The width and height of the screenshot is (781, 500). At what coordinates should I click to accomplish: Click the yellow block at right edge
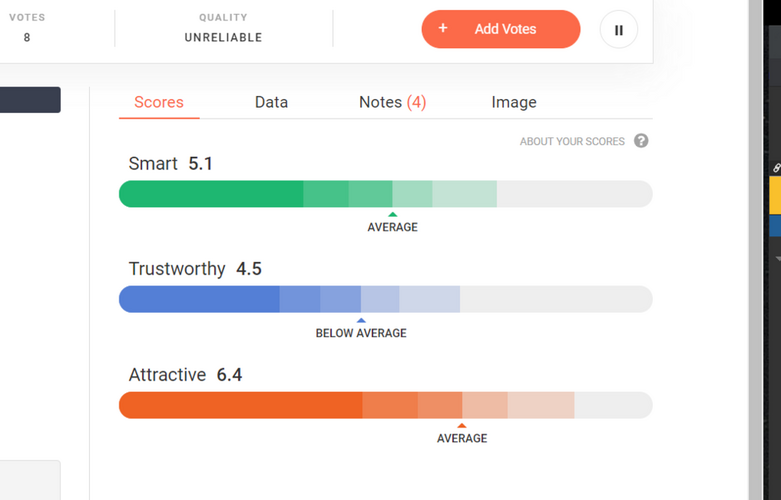click(x=775, y=196)
